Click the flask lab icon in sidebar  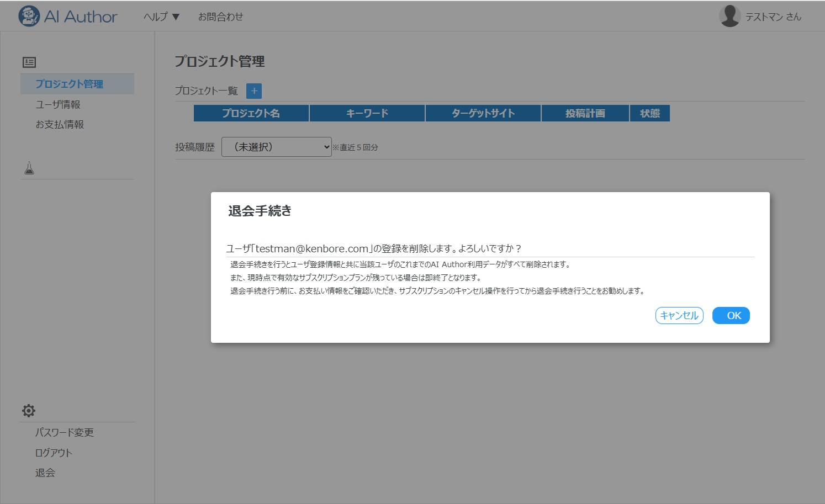29,168
